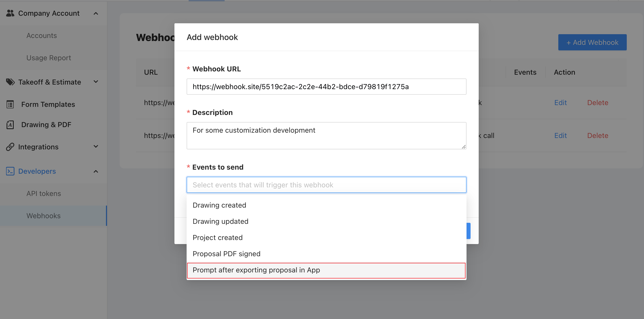This screenshot has height=319, width=644.
Task: Click the Integrations link icon
Action: coord(10,147)
